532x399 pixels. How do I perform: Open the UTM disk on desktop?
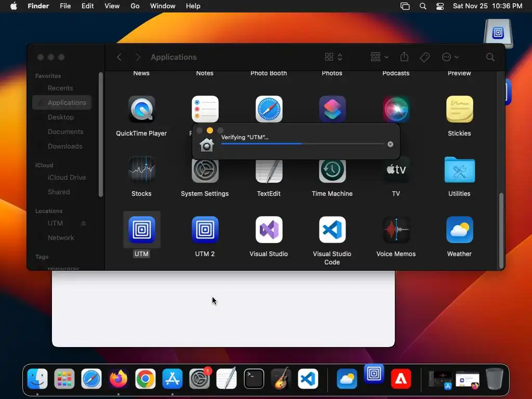pos(498,33)
